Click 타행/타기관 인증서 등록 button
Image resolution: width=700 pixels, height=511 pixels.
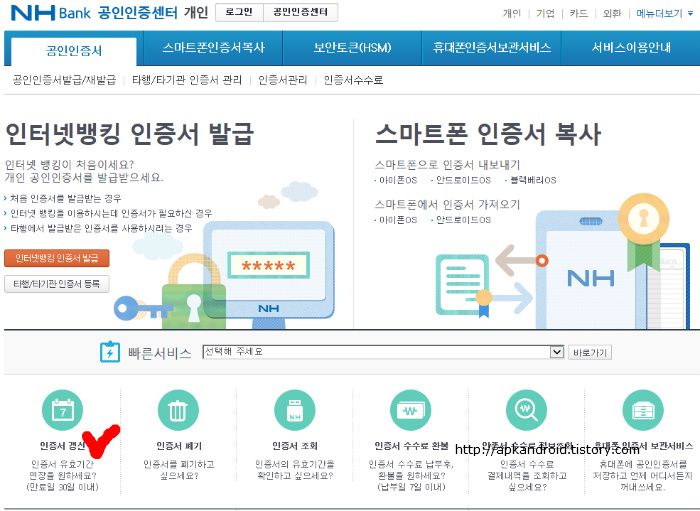click(x=57, y=284)
